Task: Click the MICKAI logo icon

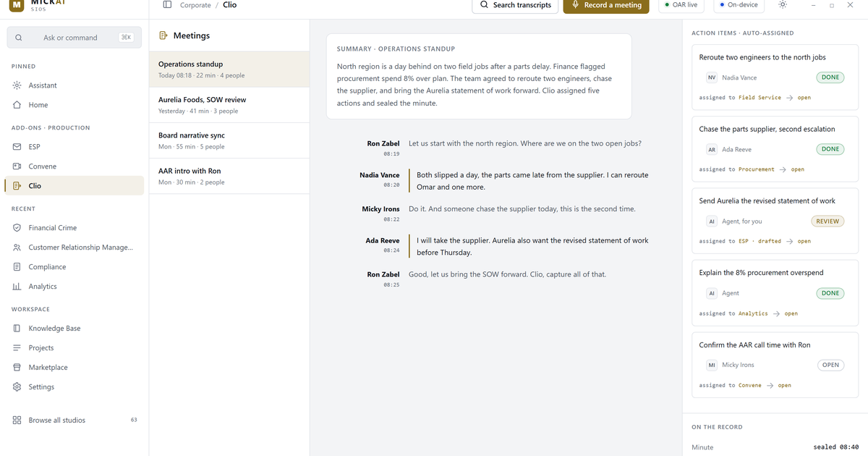Action: point(16,5)
